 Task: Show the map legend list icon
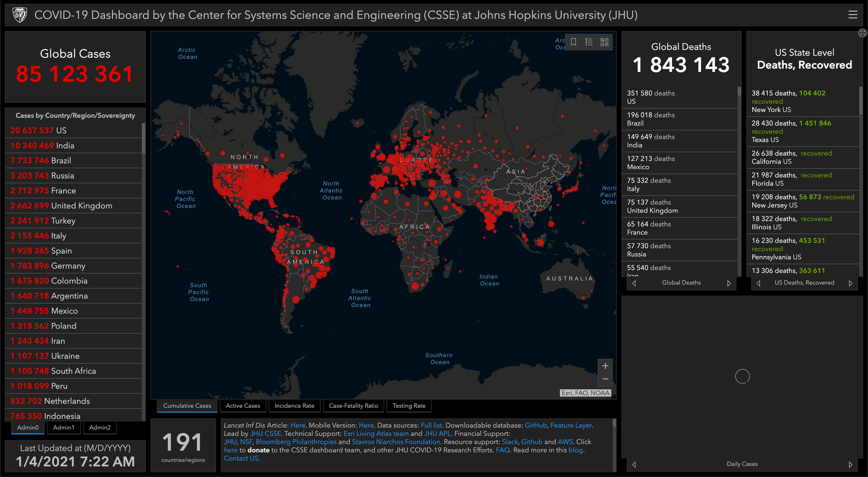[589, 42]
